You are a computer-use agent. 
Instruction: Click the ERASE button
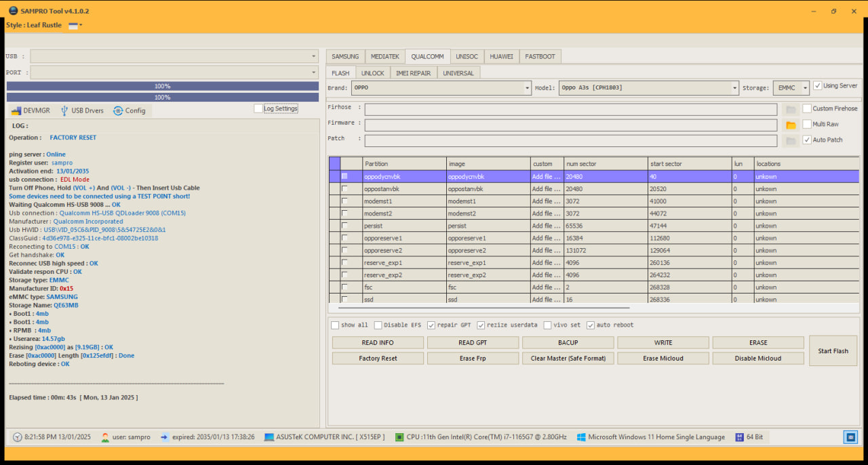point(758,343)
